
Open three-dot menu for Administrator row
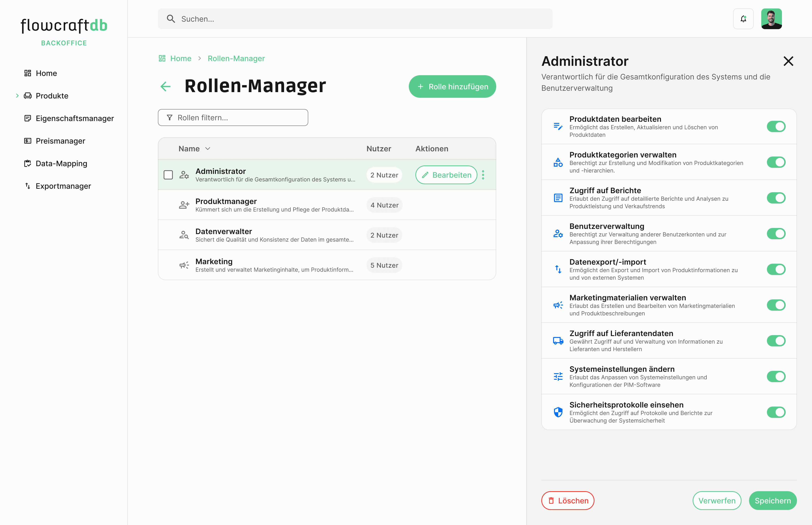(x=483, y=175)
